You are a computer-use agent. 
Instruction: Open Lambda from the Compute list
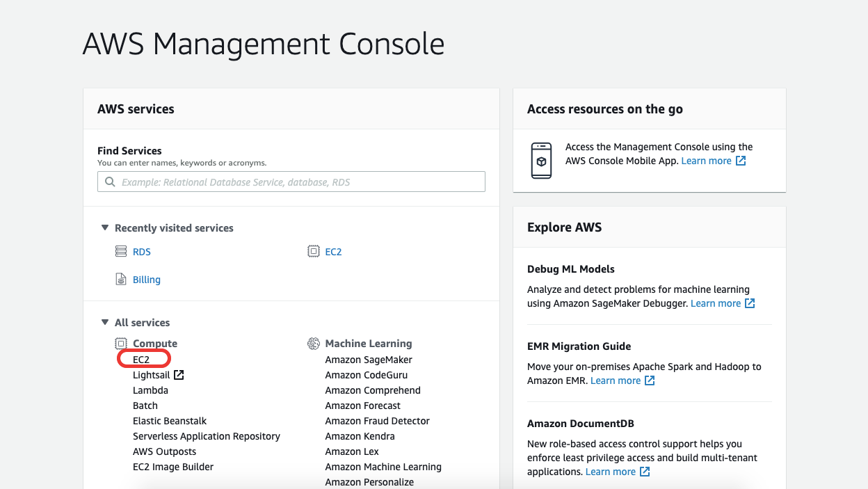[x=150, y=390]
